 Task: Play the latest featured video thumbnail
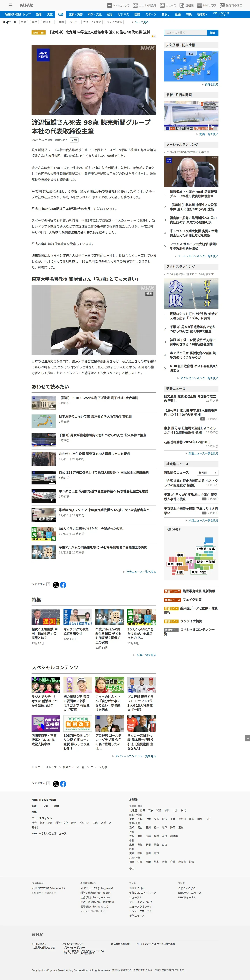(x=191, y=116)
